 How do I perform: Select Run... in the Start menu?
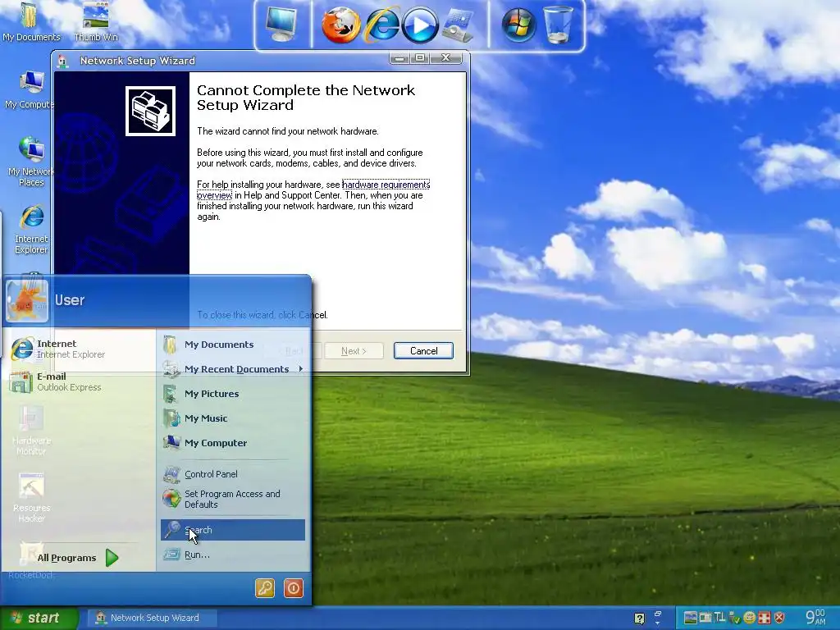coord(232,555)
